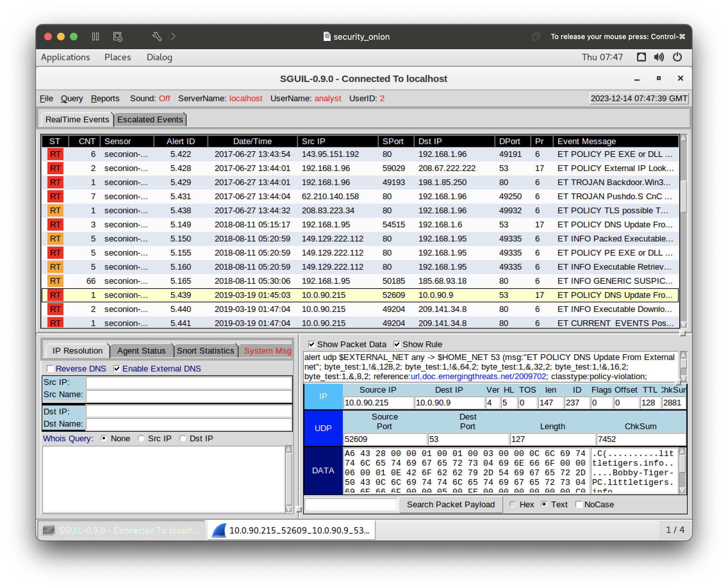The image size is (728, 588).
Task: Select Whois Query None option
Action: click(x=104, y=438)
